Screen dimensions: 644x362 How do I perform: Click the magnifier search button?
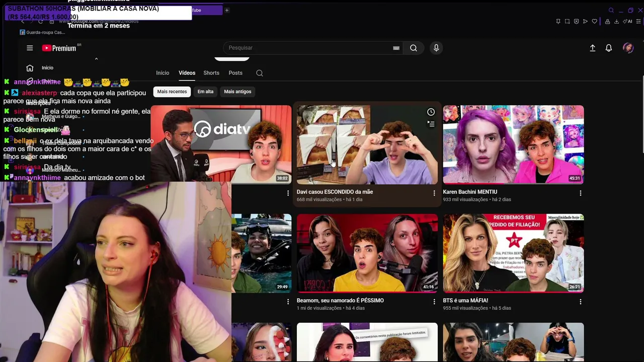pos(414,48)
